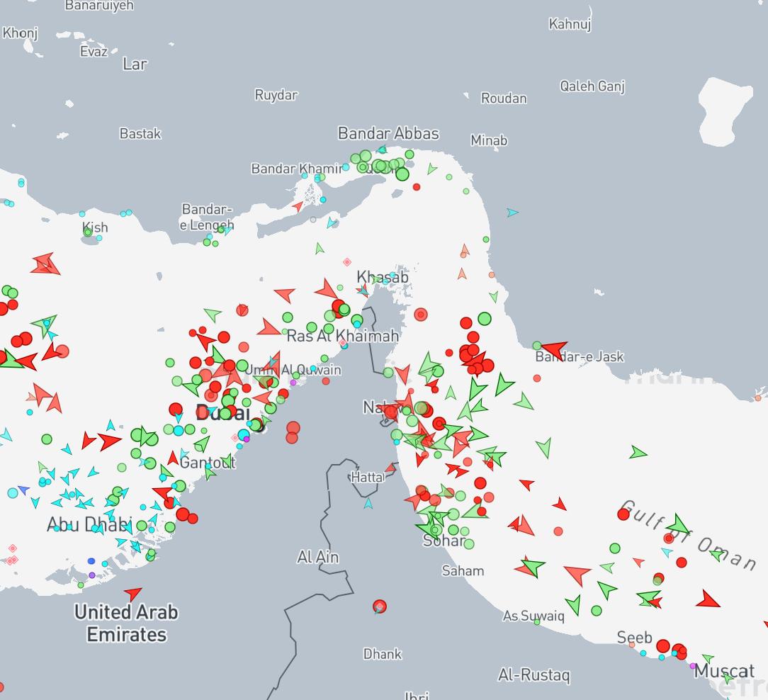Viewport: 768px width, 700px height.
Task: Click the Sohar city label
Action: click(443, 541)
